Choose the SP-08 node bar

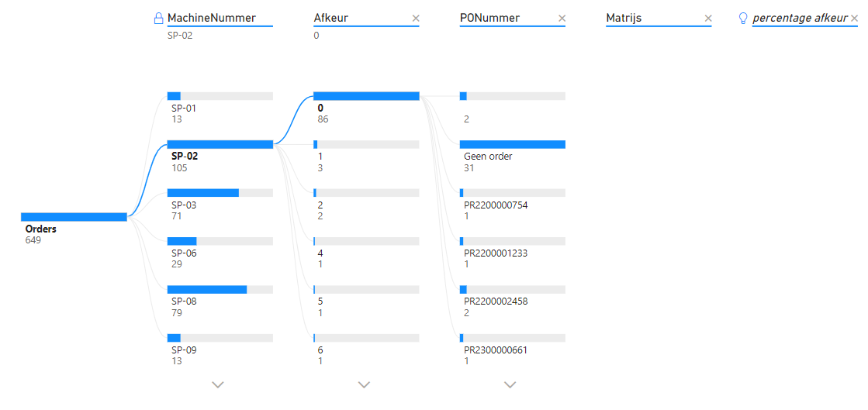tap(220, 290)
